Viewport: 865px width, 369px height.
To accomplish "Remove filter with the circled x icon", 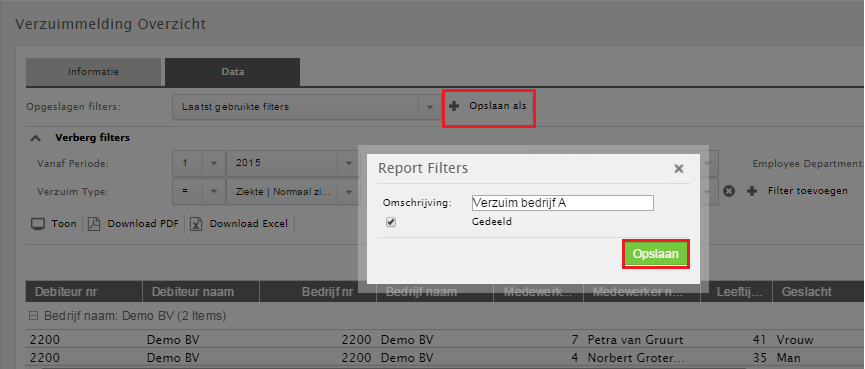I will (729, 191).
